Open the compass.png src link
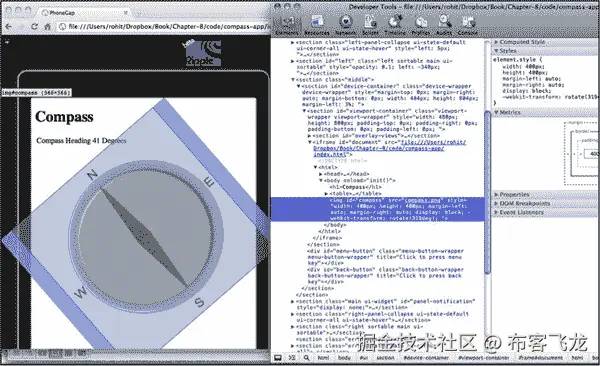600x366 pixels. click(x=423, y=200)
